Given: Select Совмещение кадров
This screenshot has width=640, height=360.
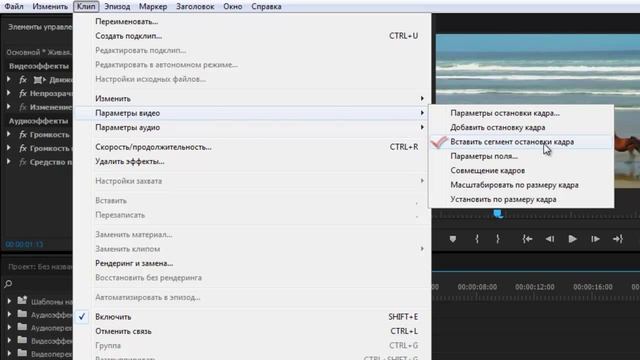Looking at the screenshot, I should (x=521, y=171).
